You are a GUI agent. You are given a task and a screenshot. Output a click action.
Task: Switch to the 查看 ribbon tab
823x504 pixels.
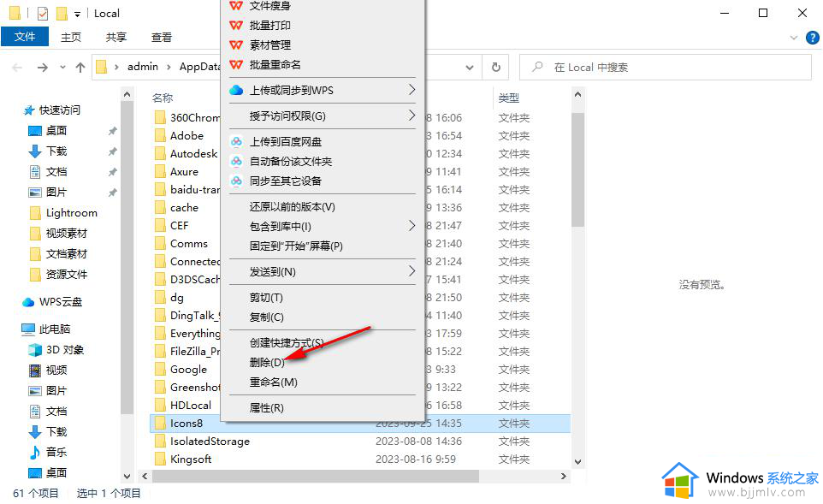point(161,38)
